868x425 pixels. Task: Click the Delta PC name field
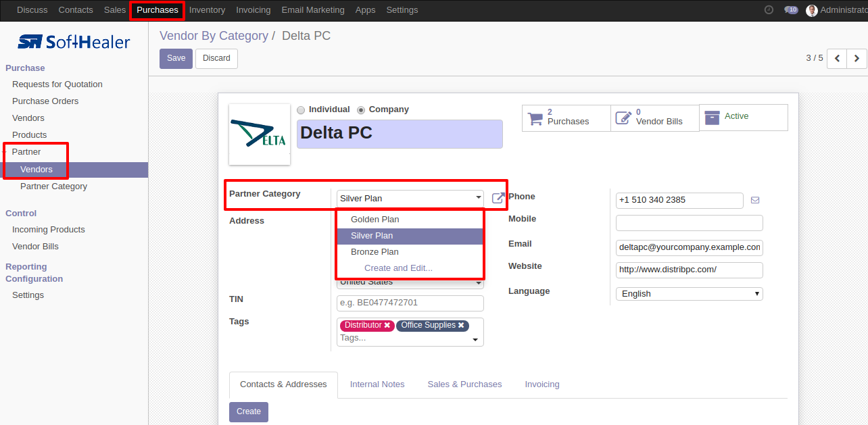pyautogui.click(x=400, y=134)
